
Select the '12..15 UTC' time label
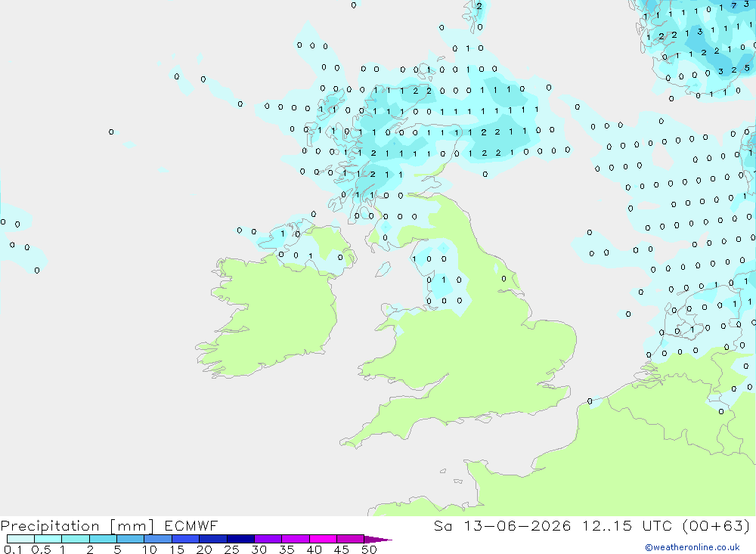627,525
